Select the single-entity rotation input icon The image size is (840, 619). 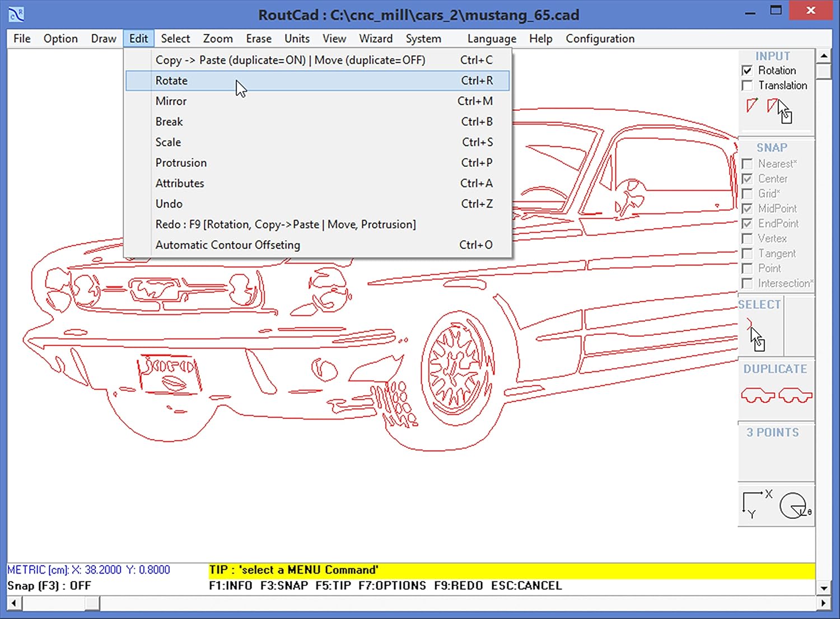pos(752,106)
